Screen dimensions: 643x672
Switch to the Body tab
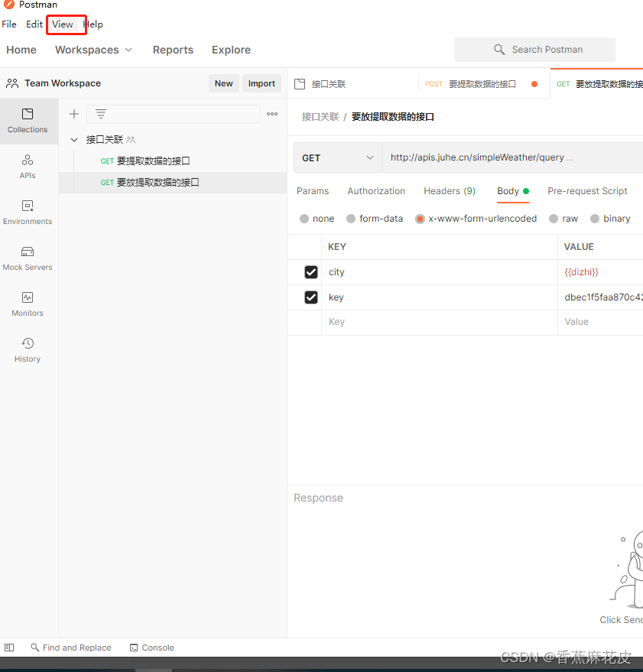[x=513, y=191]
